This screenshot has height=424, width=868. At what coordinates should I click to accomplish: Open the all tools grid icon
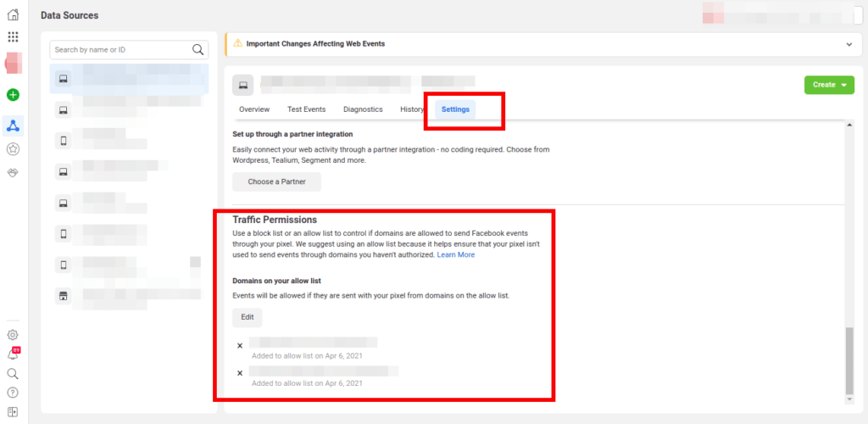point(13,37)
